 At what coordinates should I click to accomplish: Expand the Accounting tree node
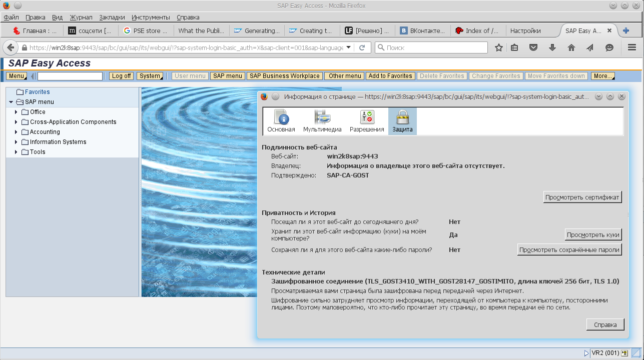click(x=17, y=132)
